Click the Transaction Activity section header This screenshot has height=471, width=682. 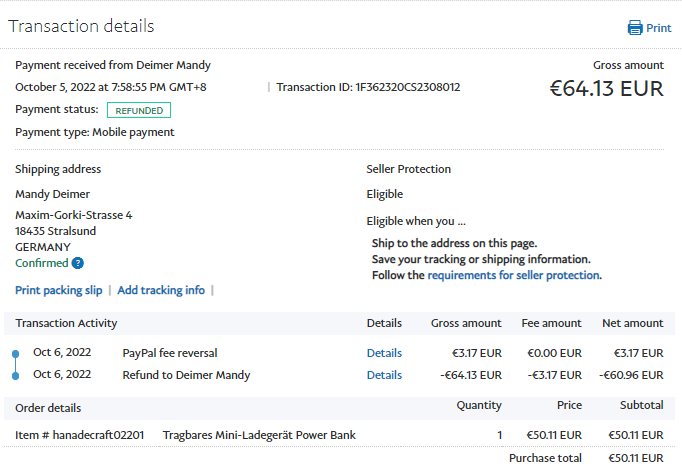click(66, 323)
